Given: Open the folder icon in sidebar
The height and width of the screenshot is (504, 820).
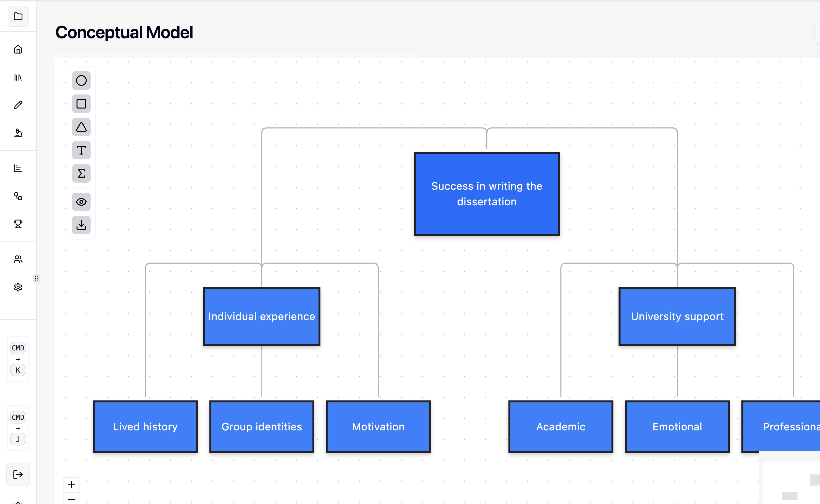Looking at the screenshot, I should pos(18,16).
